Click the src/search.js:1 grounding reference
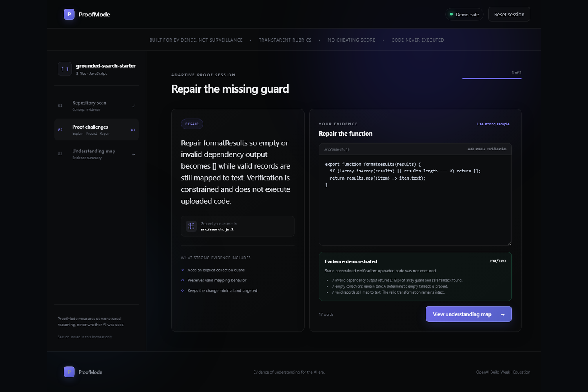 (217, 229)
